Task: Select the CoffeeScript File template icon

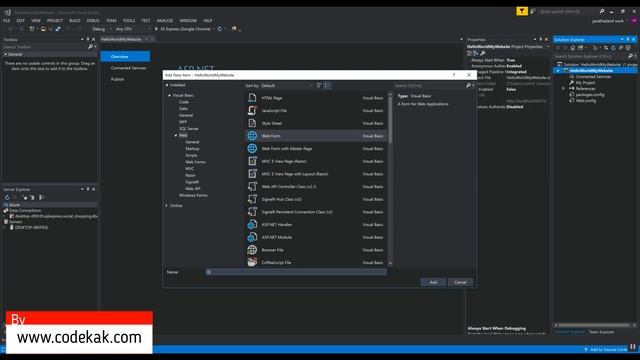Action: [x=252, y=262]
